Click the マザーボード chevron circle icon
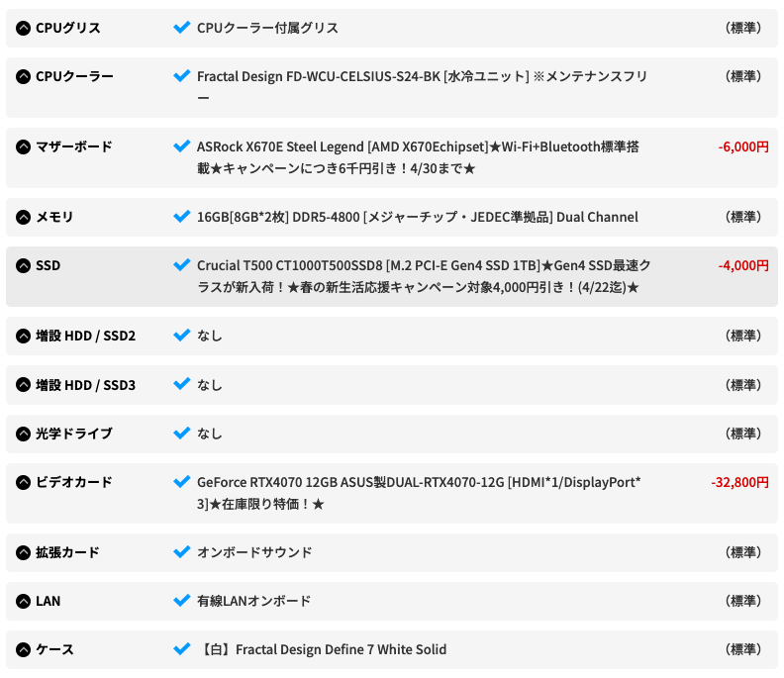Image resolution: width=784 pixels, height=678 pixels. click(23, 147)
